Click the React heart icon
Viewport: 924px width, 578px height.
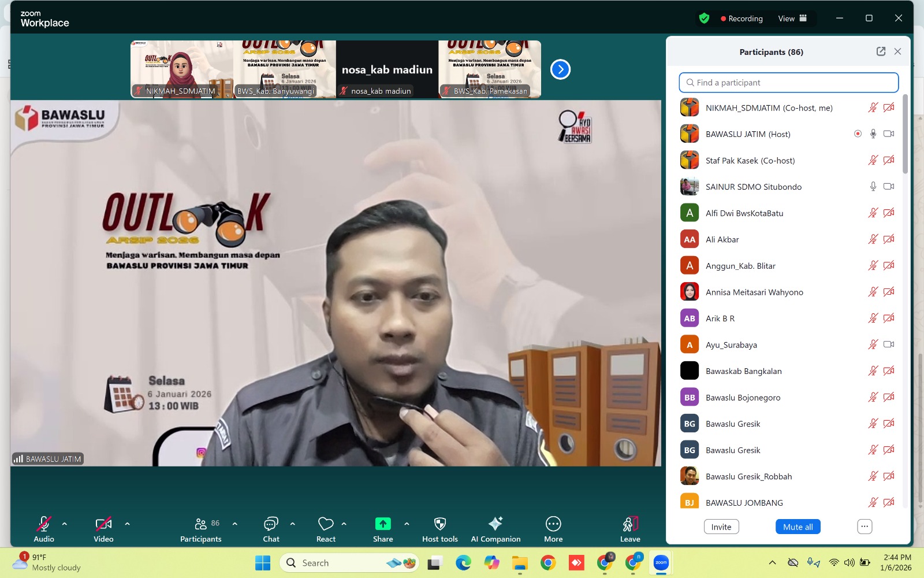(x=326, y=524)
